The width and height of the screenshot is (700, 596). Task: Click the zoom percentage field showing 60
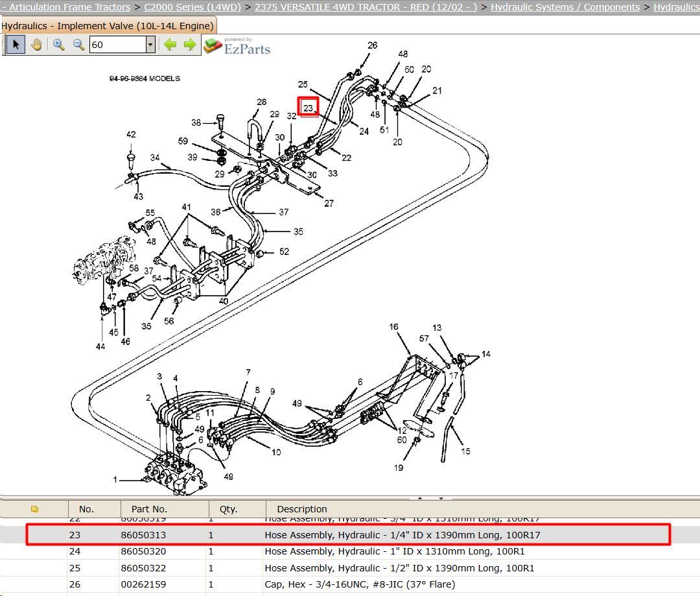pyautogui.click(x=118, y=45)
